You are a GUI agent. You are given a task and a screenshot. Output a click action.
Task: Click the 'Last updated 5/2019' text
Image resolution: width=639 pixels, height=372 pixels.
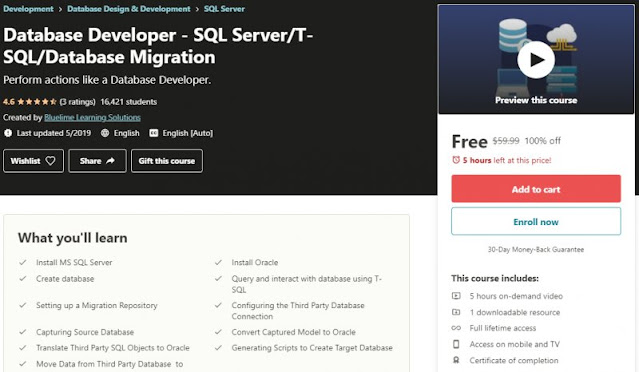(x=54, y=133)
